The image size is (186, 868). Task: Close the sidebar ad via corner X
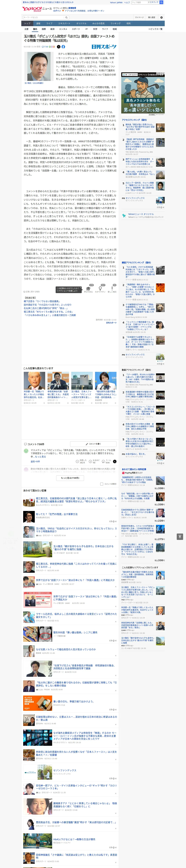pyautogui.click(x=164, y=73)
